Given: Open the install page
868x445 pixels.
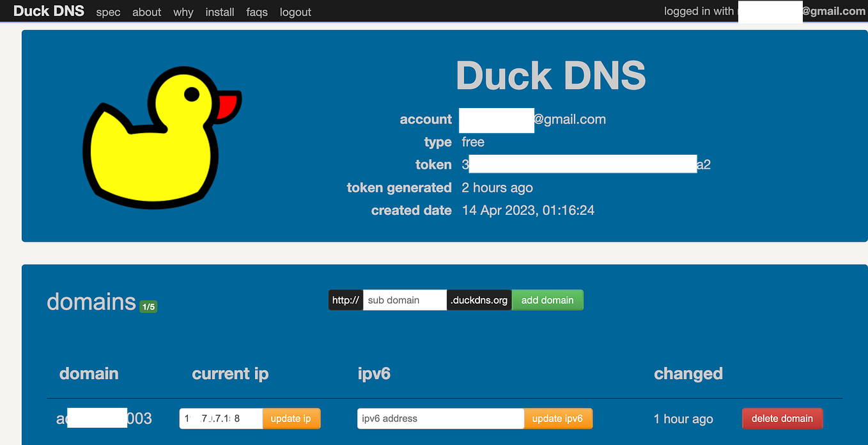Looking at the screenshot, I should click(x=220, y=12).
